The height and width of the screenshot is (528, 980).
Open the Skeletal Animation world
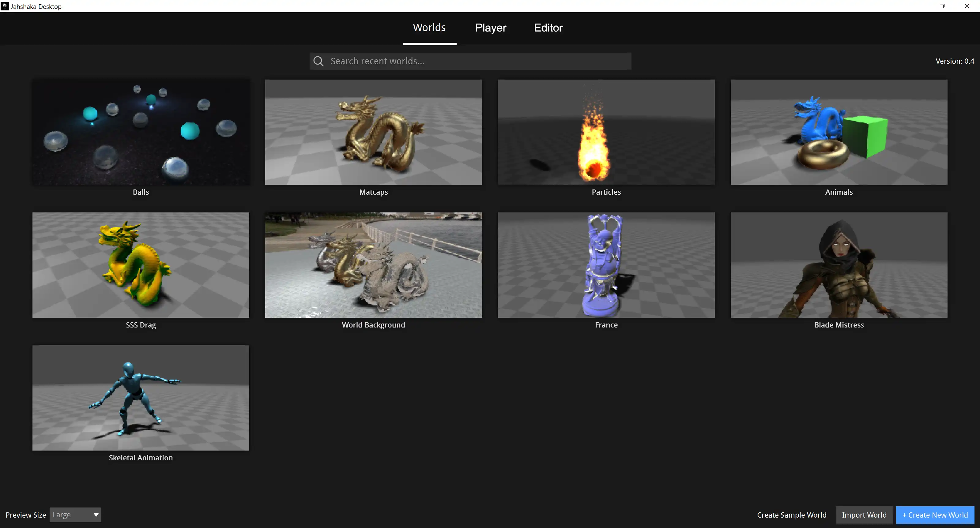pyautogui.click(x=141, y=398)
